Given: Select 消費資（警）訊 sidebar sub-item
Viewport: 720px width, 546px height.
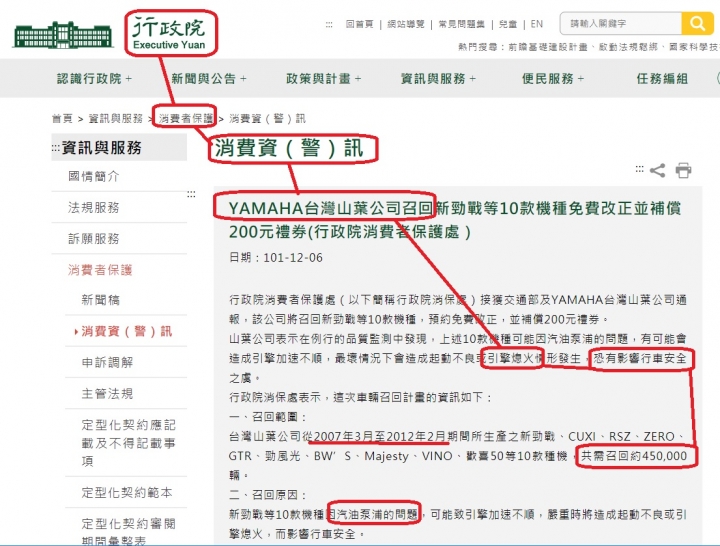Looking at the screenshot, I should [x=126, y=331].
